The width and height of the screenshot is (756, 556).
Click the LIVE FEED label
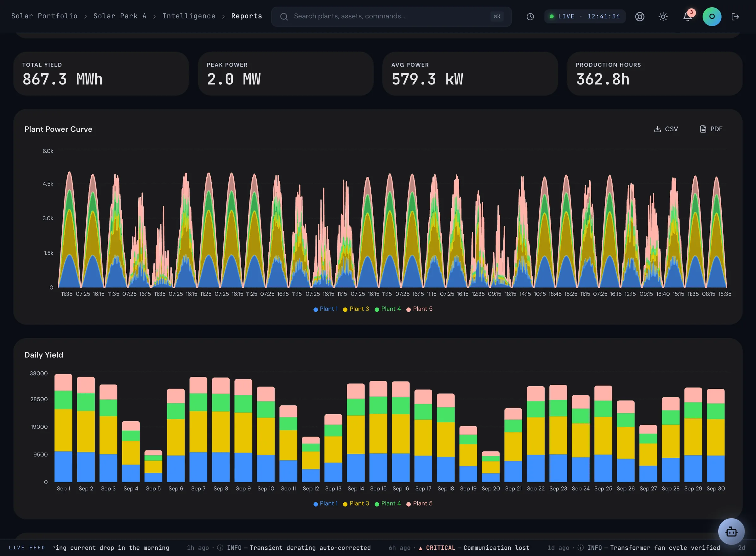[x=27, y=548]
